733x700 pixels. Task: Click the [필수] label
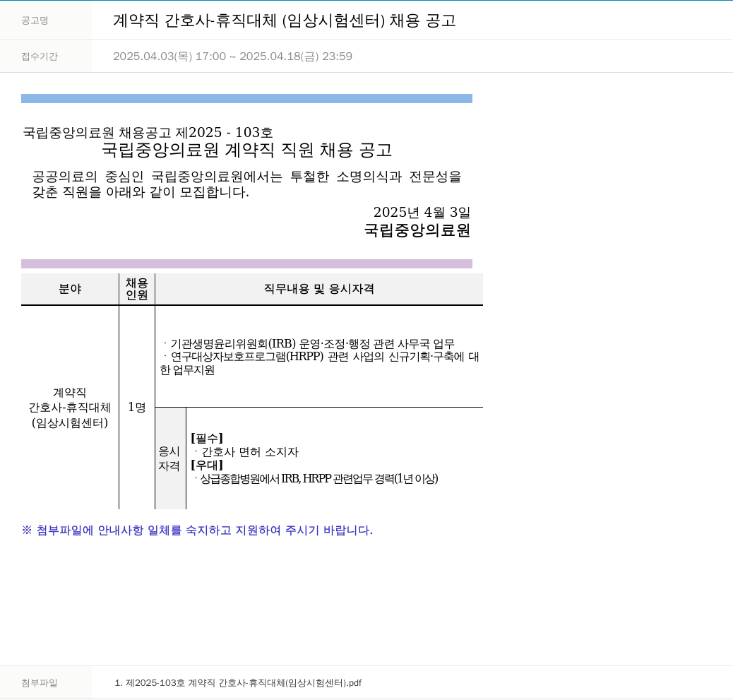207,438
